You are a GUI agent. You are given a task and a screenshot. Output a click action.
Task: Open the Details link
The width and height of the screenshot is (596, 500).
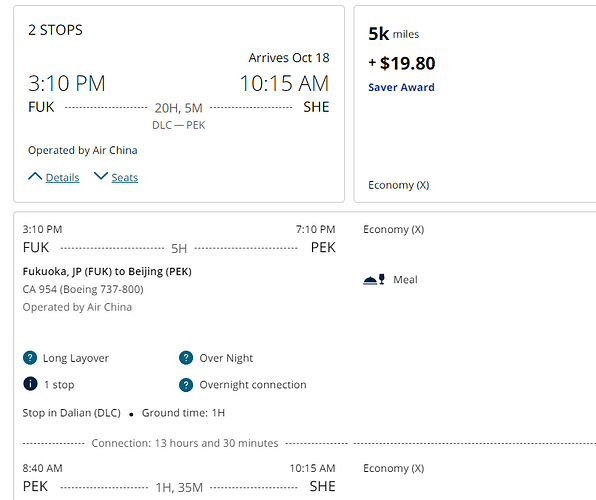pos(62,178)
